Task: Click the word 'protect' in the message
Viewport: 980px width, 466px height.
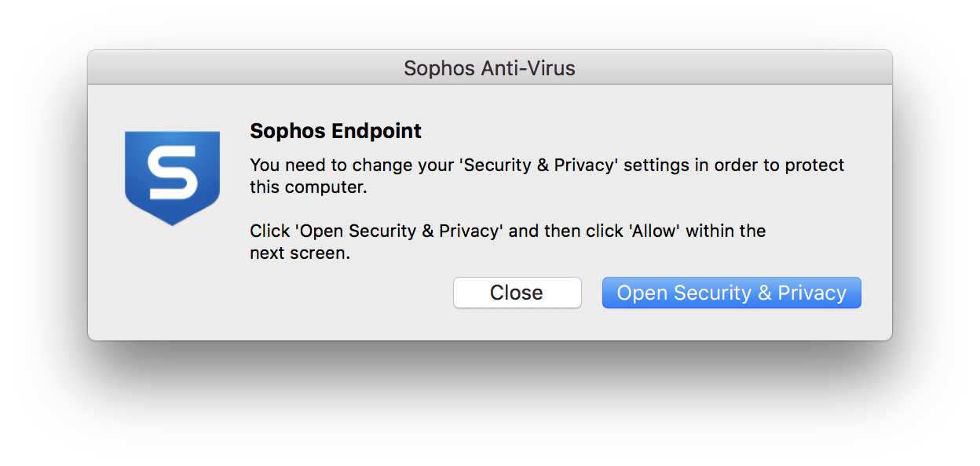Action: (816, 166)
